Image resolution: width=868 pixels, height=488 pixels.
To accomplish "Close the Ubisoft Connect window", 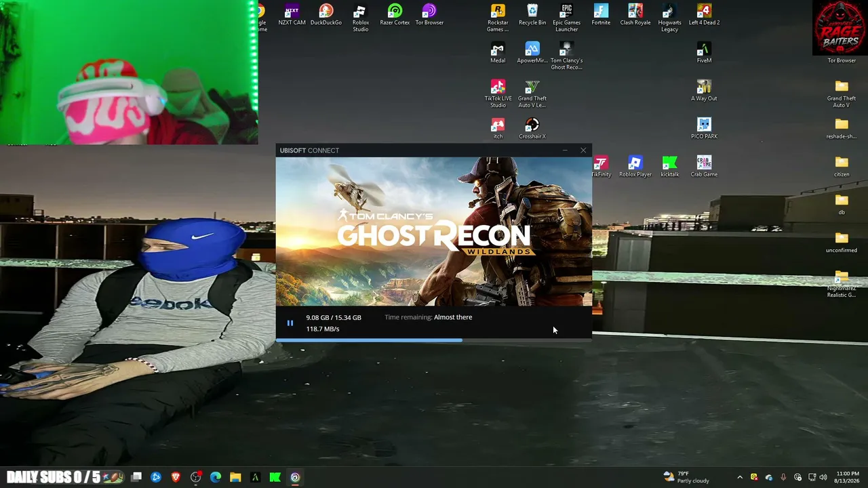I will tap(583, 150).
